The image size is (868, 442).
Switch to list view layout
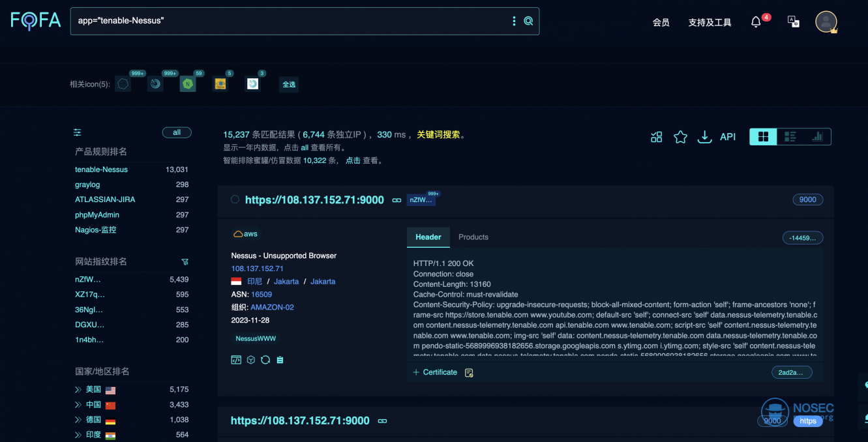[790, 137]
